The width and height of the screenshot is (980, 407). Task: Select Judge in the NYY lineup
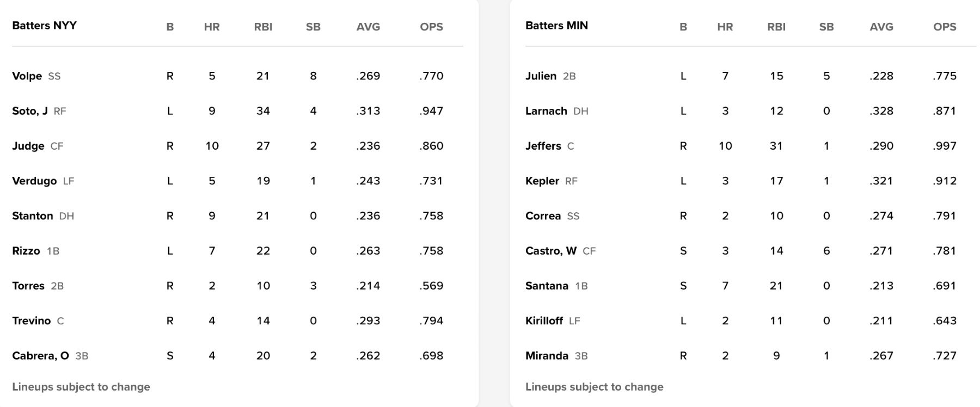(x=28, y=146)
